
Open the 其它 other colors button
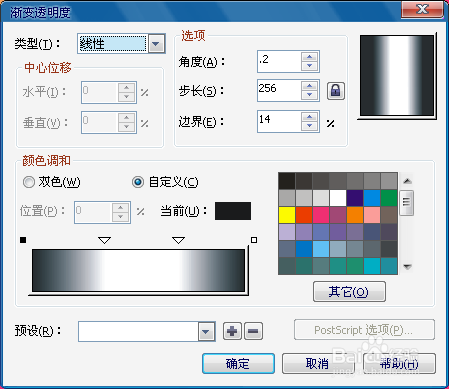tap(349, 292)
